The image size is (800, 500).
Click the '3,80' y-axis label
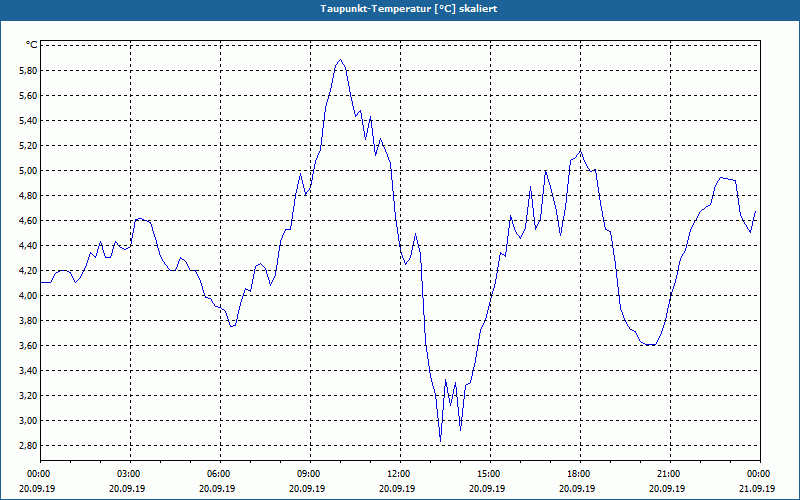click(x=28, y=321)
